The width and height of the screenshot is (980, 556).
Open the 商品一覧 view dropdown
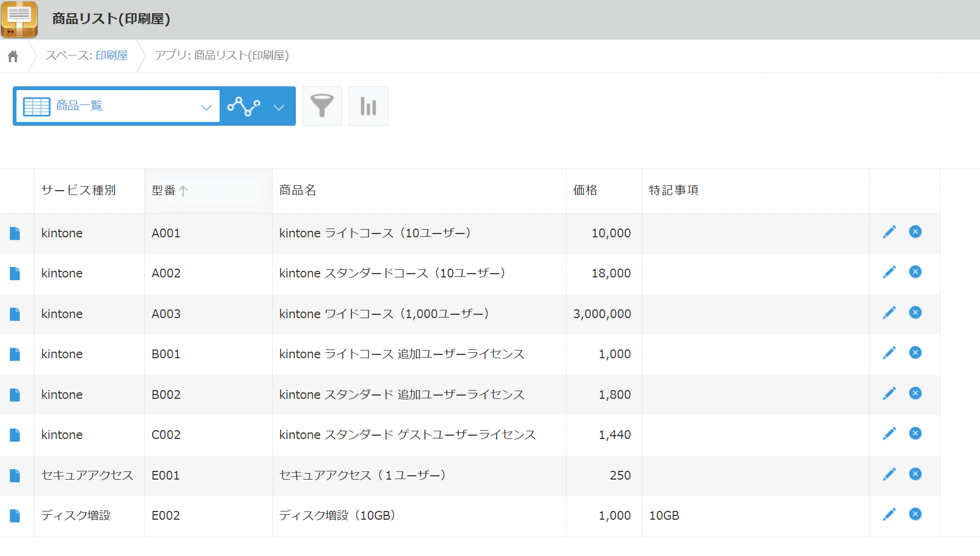[118, 106]
